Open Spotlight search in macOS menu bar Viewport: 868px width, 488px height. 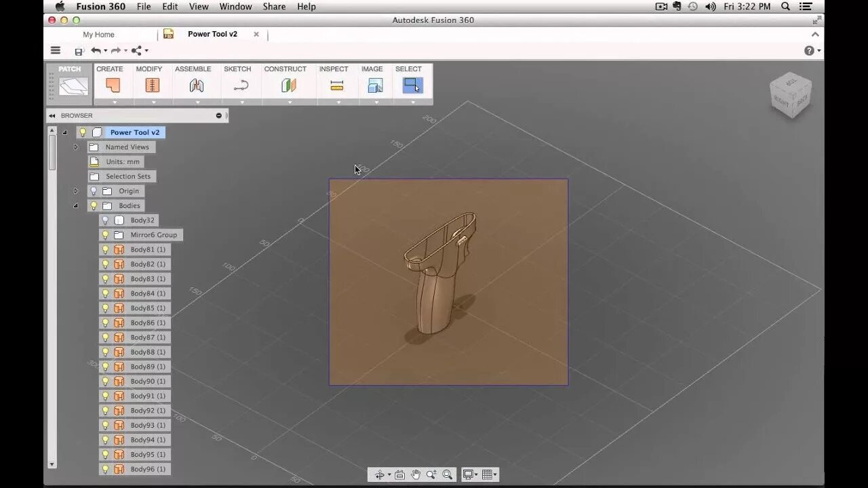tap(785, 7)
